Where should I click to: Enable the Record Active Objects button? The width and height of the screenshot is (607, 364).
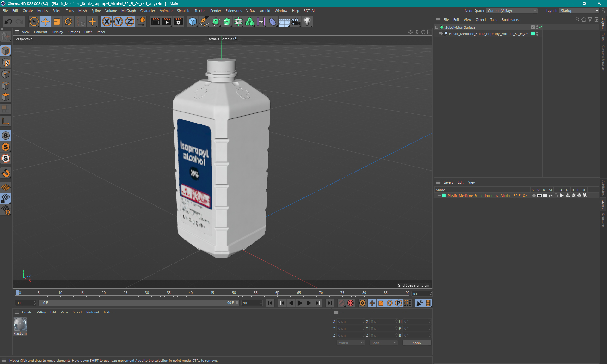(342, 303)
